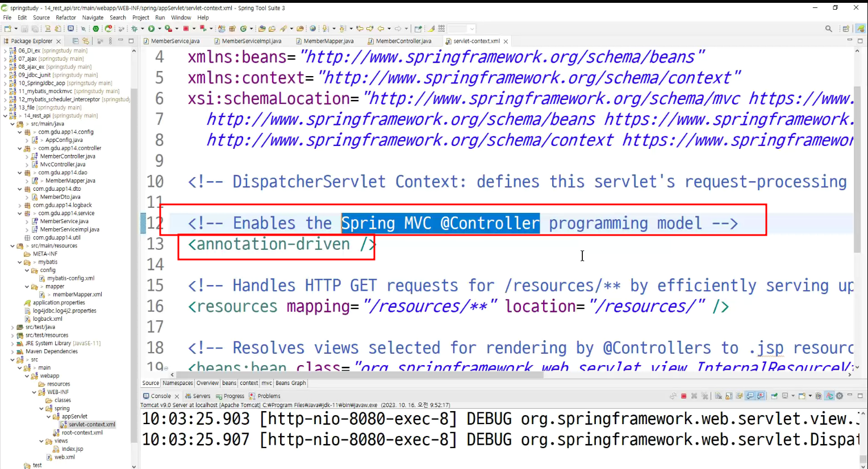
Task: Click the red Terminate square in main toolbar
Action: point(186,28)
